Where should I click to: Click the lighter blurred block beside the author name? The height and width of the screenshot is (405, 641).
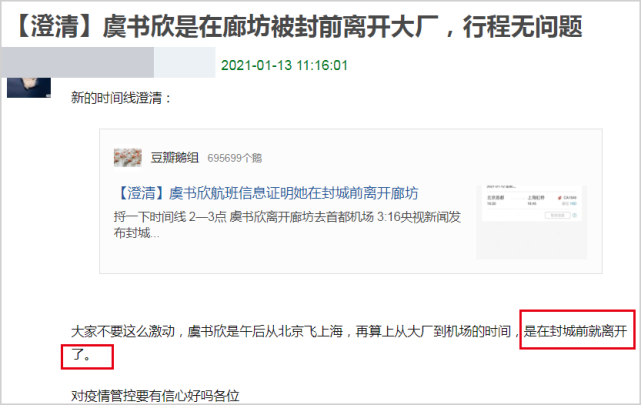(184, 62)
